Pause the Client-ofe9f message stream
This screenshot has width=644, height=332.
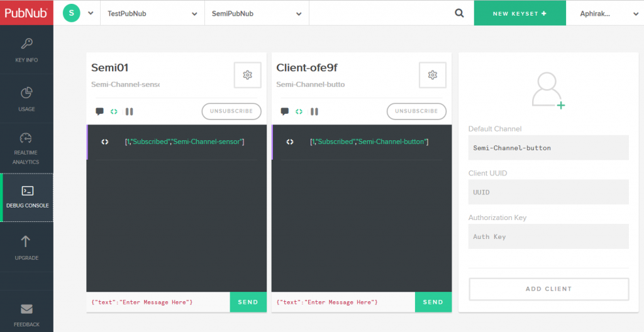point(314,111)
